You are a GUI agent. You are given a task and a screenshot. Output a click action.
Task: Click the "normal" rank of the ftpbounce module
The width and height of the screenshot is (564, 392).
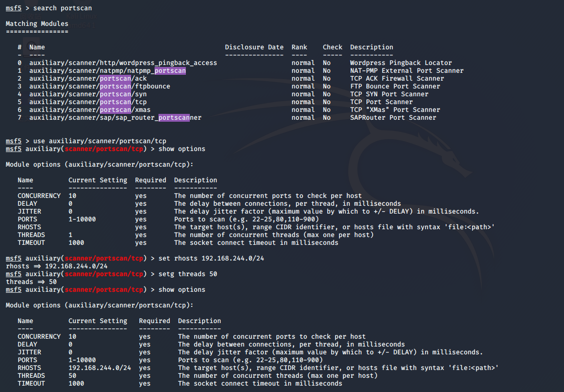coord(303,87)
